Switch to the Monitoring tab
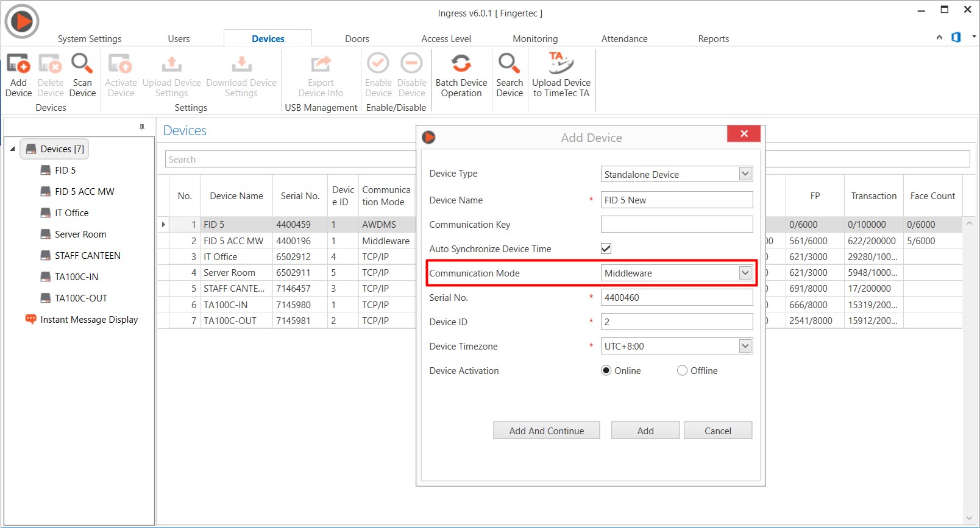 click(534, 39)
